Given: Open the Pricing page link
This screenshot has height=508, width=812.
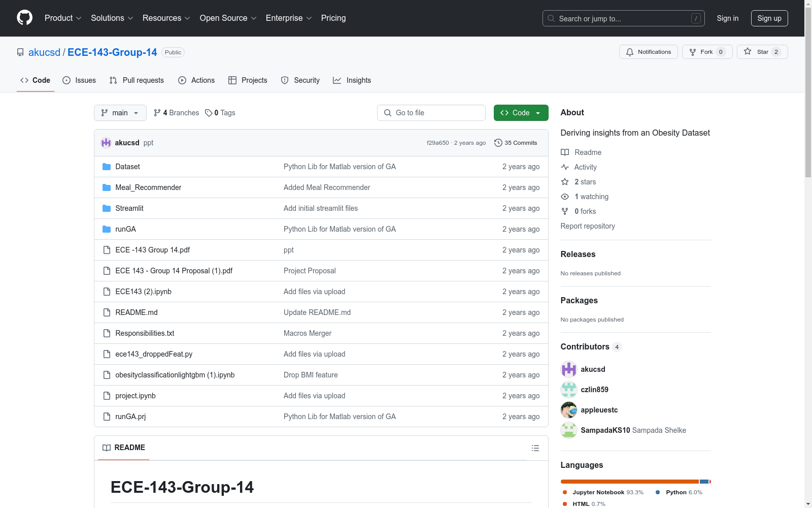Looking at the screenshot, I should 333,18.
